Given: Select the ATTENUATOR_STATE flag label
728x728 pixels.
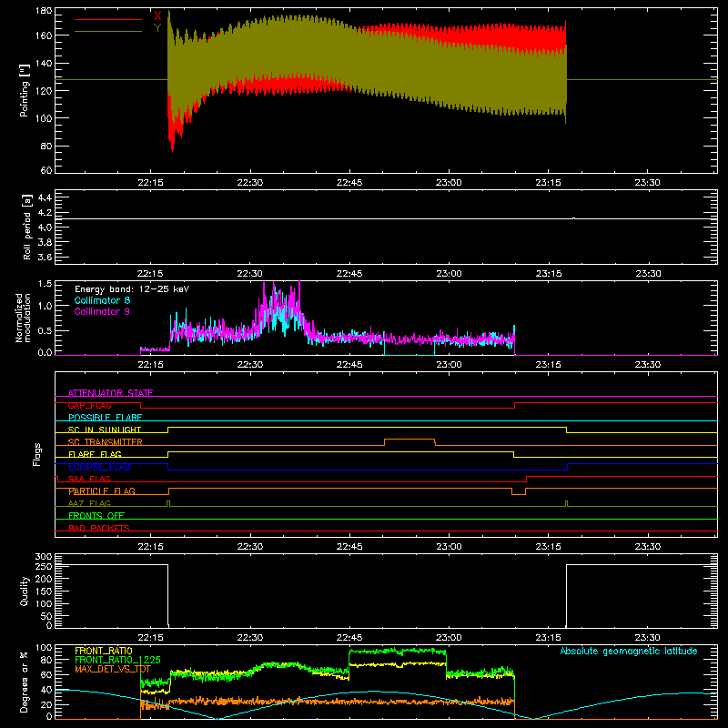Looking at the screenshot, I should (x=110, y=393).
